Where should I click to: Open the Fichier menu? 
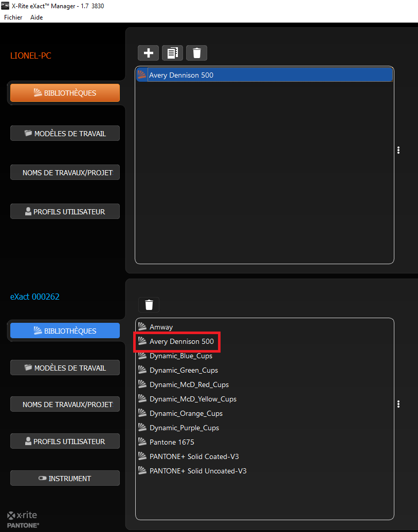[x=13, y=17]
